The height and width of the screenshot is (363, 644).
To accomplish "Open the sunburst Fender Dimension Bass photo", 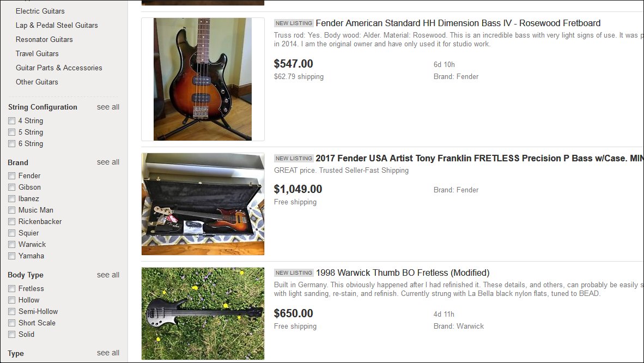I will pos(203,79).
